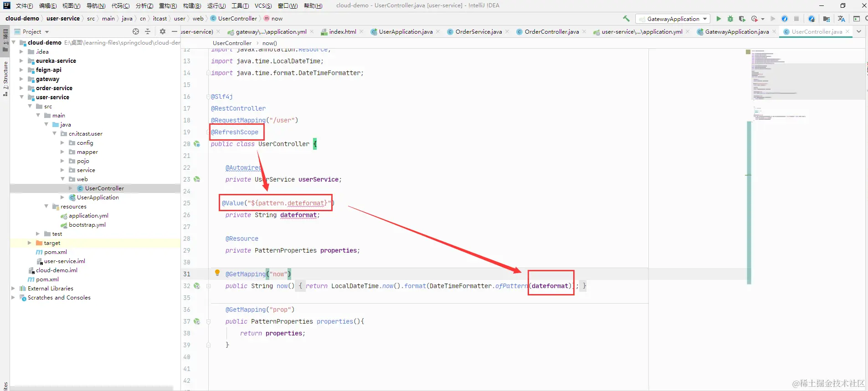Start debugging with the green bug icon
868x391 pixels.
[730, 19]
